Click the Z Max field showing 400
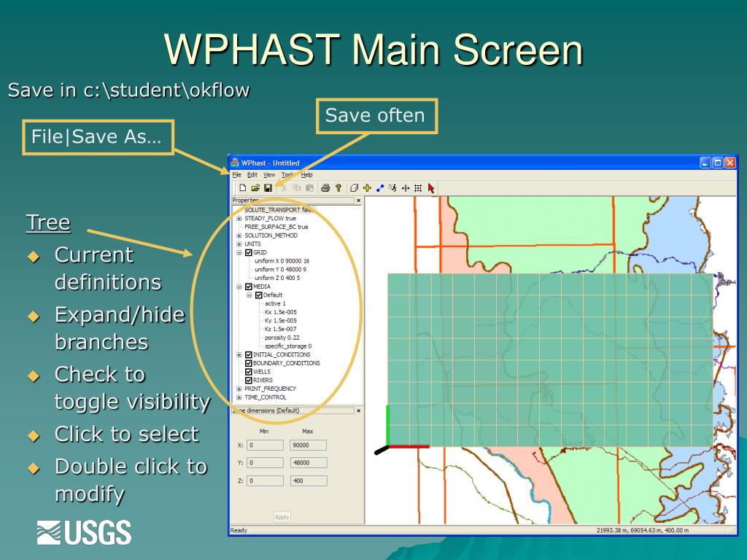This screenshot has height=560, width=747. pyautogui.click(x=309, y=481)
